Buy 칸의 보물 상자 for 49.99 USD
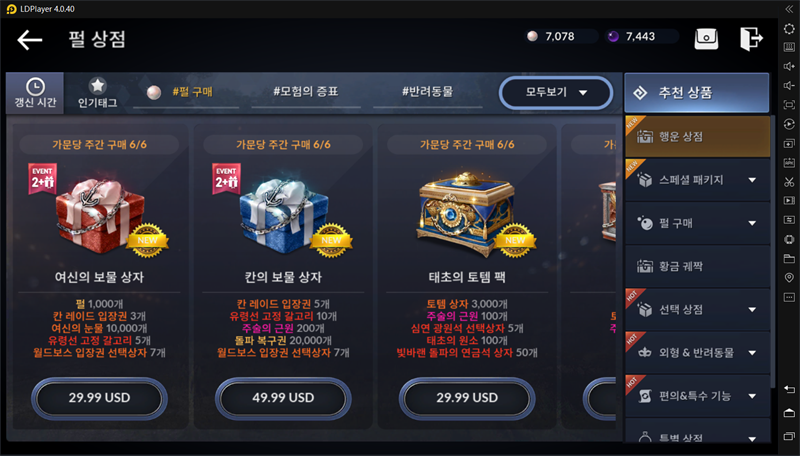Screen dimensions: 800x456 [x=283, y=398]
